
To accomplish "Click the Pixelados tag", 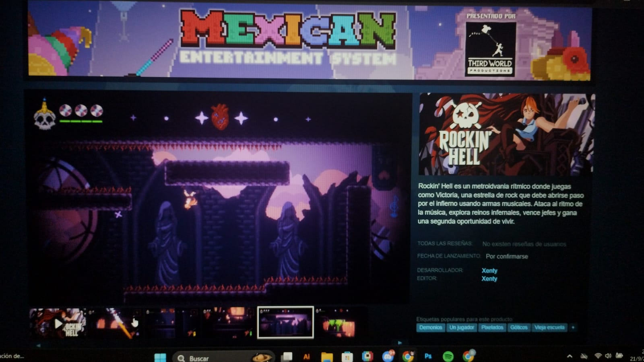I will [492, 327].
